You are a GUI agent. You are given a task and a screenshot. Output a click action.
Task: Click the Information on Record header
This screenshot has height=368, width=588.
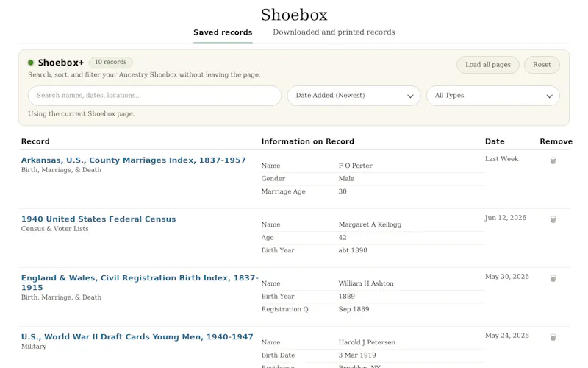pos(307,141)
